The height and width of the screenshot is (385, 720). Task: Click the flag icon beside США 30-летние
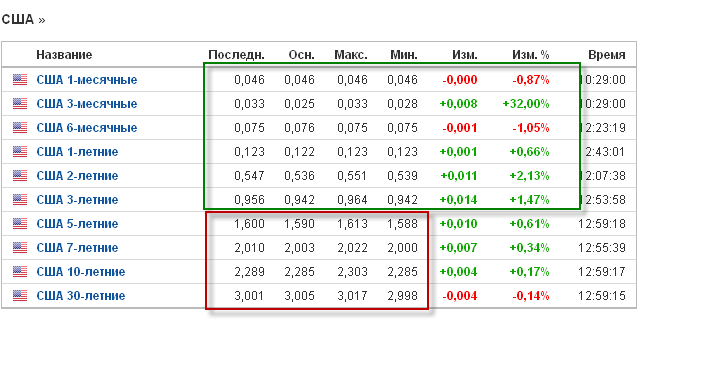[20, 295]
